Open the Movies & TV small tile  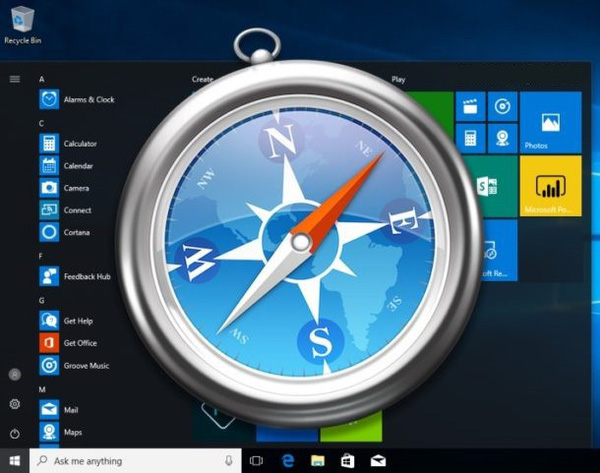click(470, 106)
